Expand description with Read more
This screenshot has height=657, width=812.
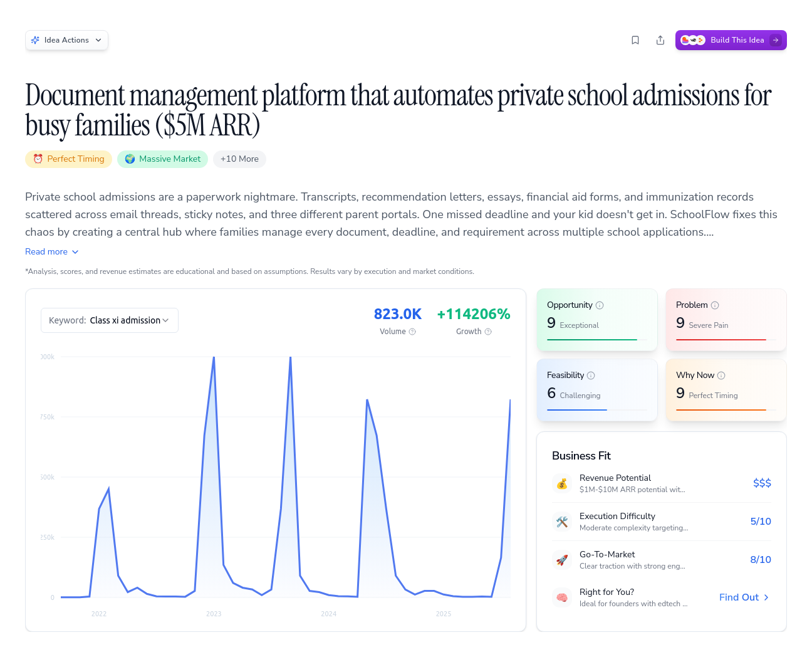click(x=52, y=251)
